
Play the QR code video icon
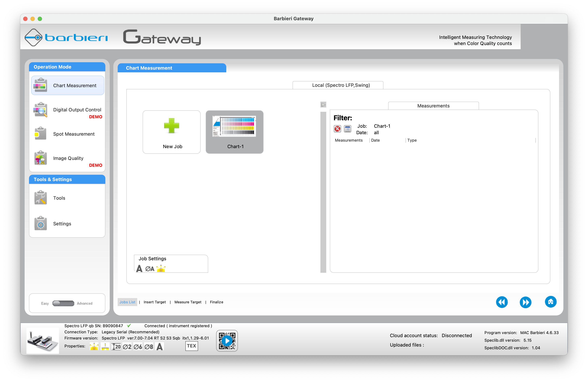click(x=227, y=341)
